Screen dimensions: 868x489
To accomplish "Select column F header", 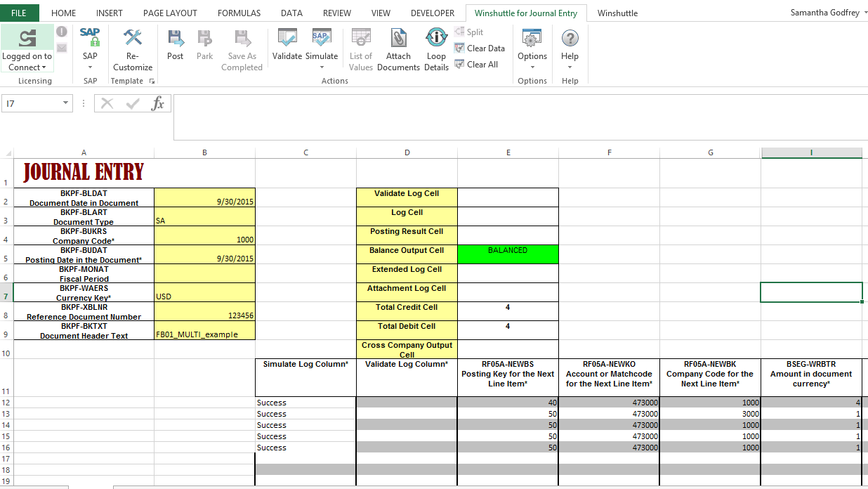I will point(609,153).
